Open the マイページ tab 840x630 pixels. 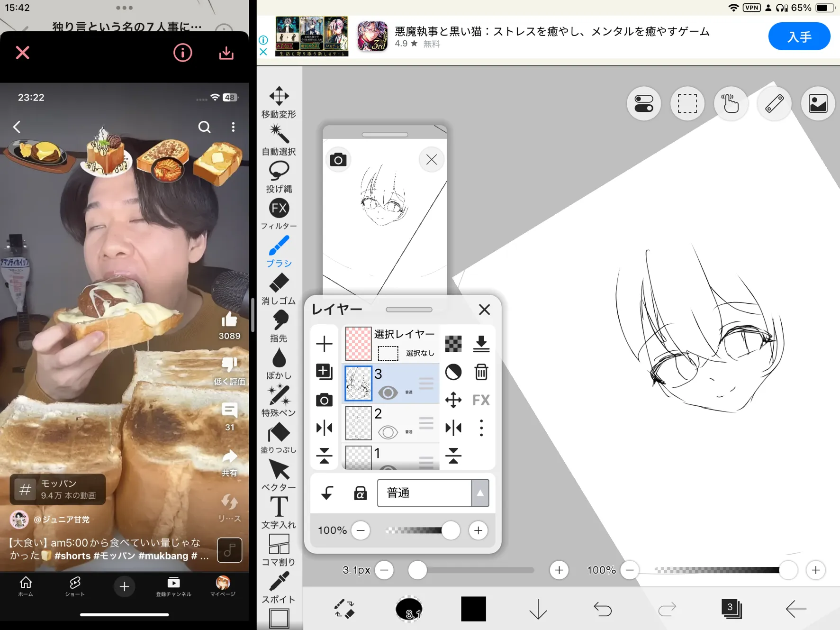(223, 586)
